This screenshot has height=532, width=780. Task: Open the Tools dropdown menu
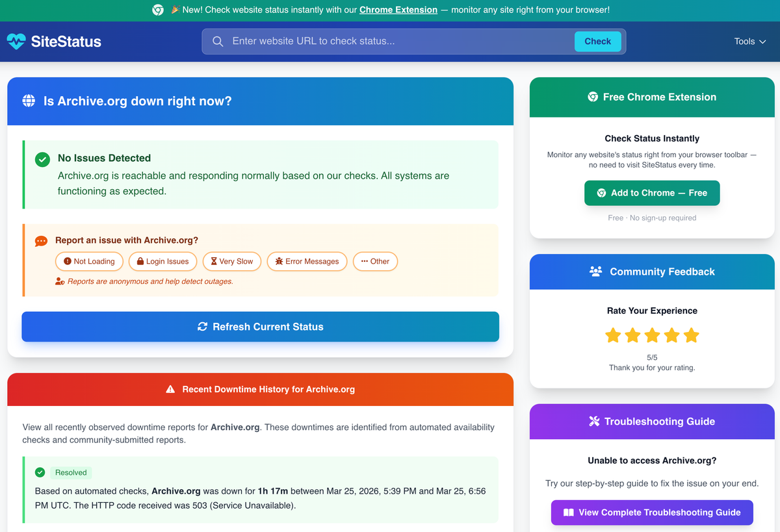pyautogui.click(x=750, y=42)
